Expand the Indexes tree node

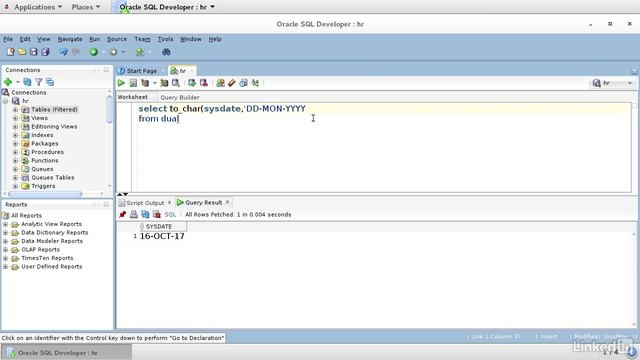tap(15, 135)
